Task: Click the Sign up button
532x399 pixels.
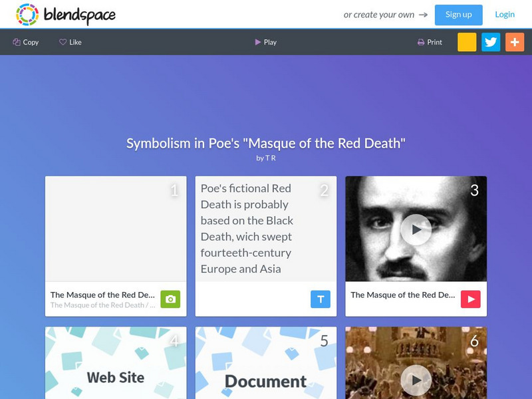Action: click(x=458, y=15)
